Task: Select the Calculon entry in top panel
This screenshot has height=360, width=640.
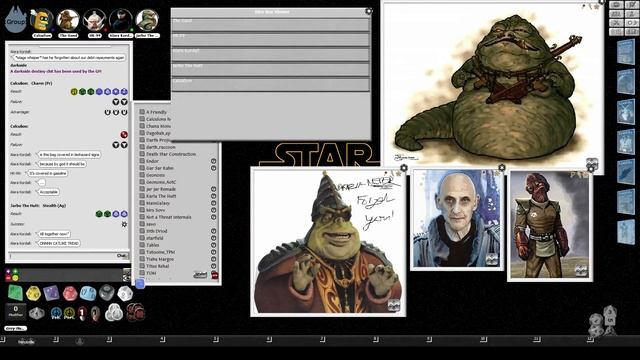Action: (271, 84)
